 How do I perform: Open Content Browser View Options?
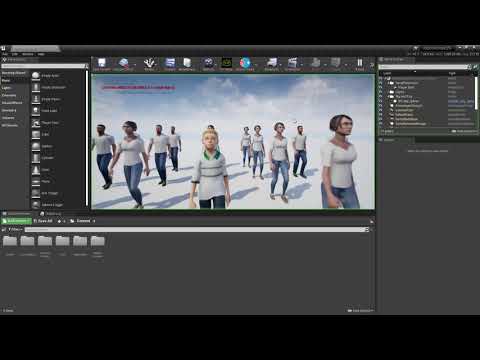coord(360,311)
